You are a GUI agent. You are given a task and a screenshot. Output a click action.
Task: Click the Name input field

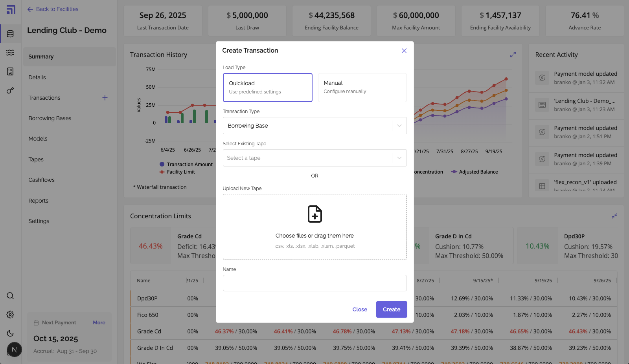[314, 283]
